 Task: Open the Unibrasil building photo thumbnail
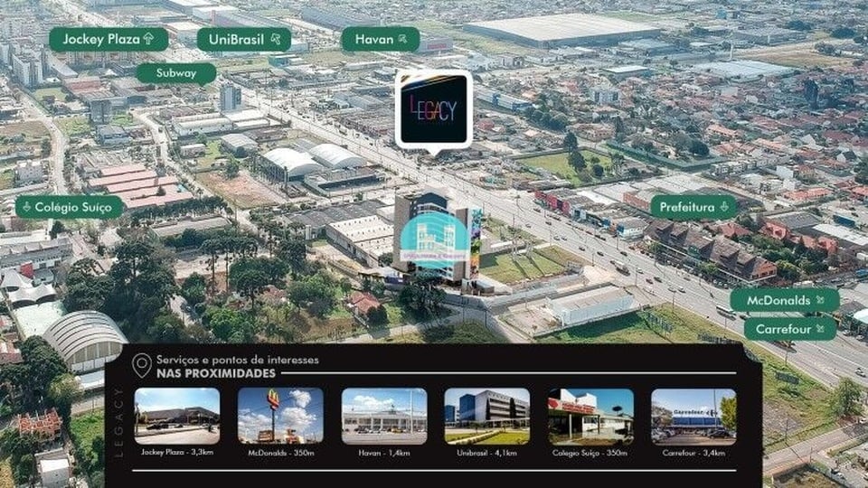click(487, 416)
